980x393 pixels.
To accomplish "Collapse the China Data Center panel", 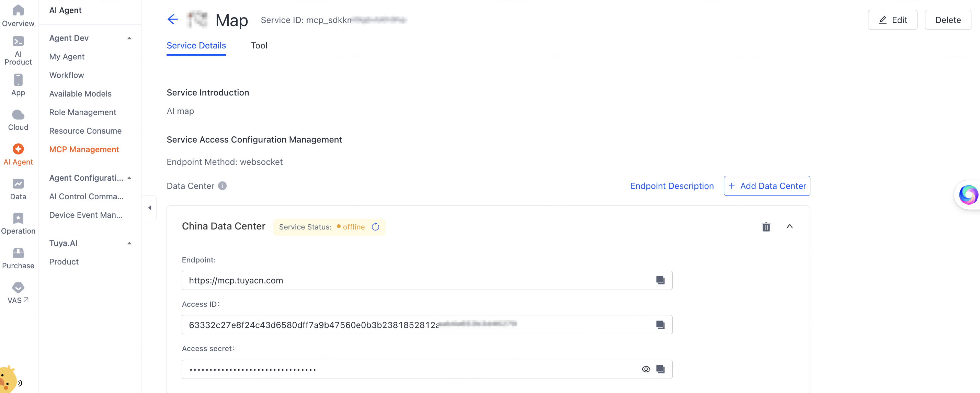I will [789, 226].
